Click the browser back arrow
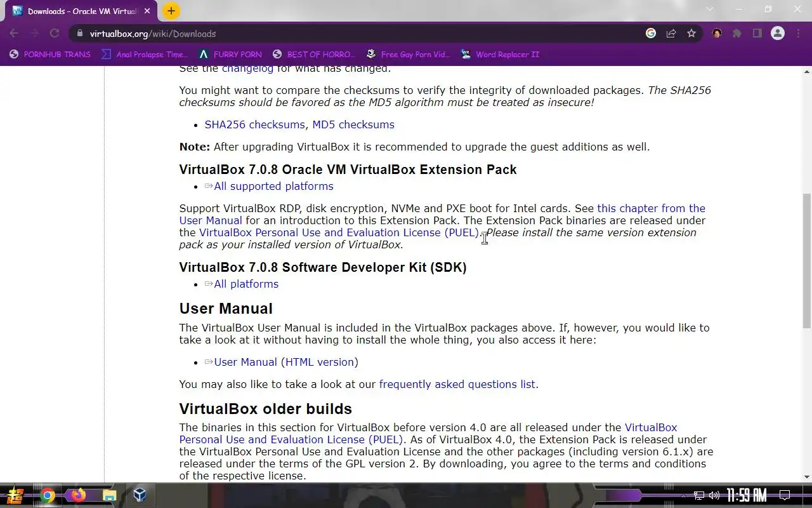Screen dimensions: 812x508 click(x=14, y=34)
